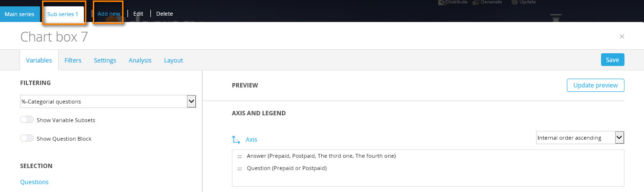The image size is (644, 192).
Task: Open the Questions link under Selection
Action: (34, 182)
